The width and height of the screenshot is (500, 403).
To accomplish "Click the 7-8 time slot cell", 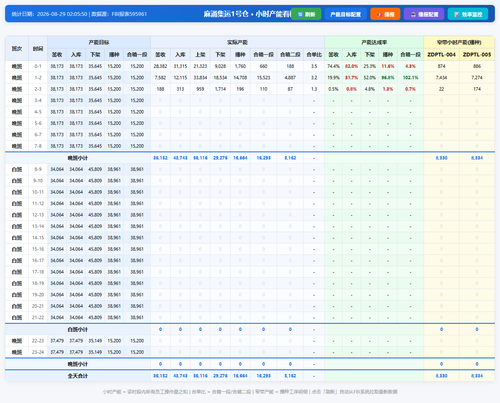I will point(38,146).
